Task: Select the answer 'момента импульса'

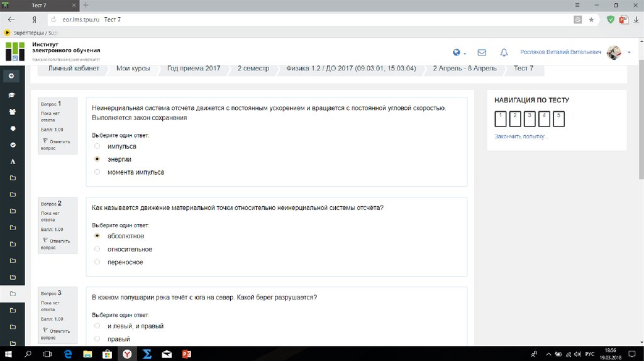Action: click(97, 172)
